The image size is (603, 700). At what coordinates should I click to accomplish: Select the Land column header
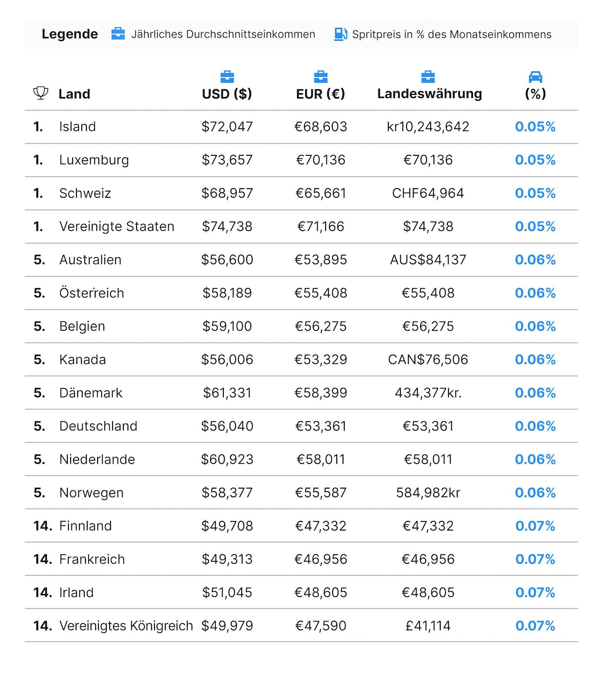click(74, 94)
